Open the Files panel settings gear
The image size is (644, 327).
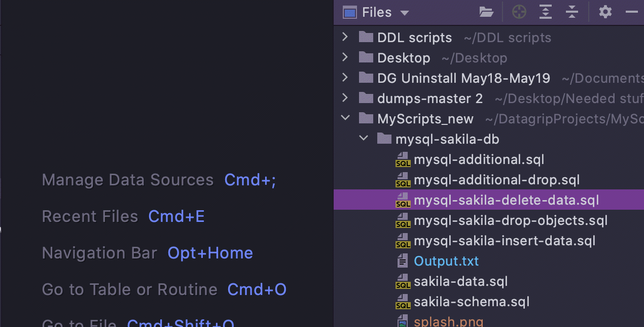point(605,12)
